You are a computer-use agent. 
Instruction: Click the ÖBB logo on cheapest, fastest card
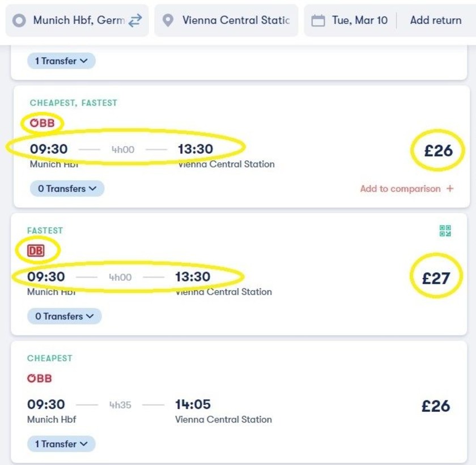(x=42, y=123)
